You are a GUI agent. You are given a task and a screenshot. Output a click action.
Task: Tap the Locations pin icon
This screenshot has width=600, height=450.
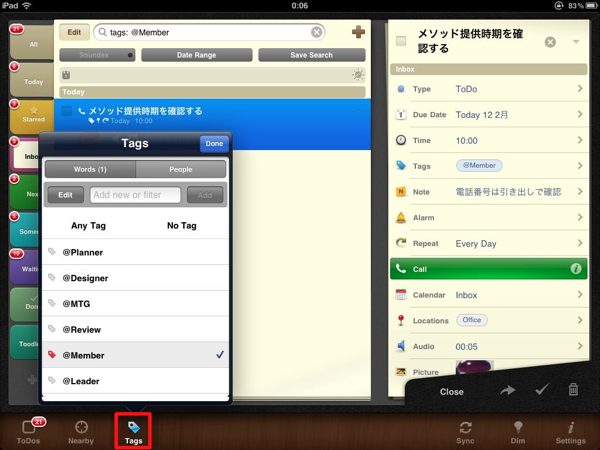(x=401, y=320)
